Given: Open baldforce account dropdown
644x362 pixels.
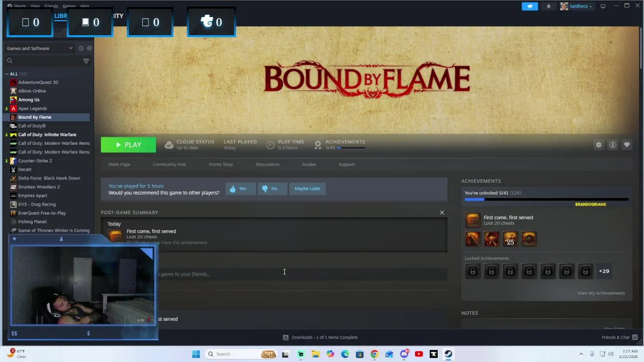Looking at the screenshot, I should pyautogui.click(x=577, y=6).
